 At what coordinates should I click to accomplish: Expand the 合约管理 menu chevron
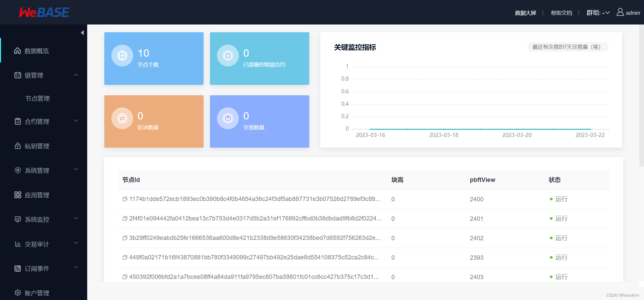pyautogui.click(x=76, y=121)
